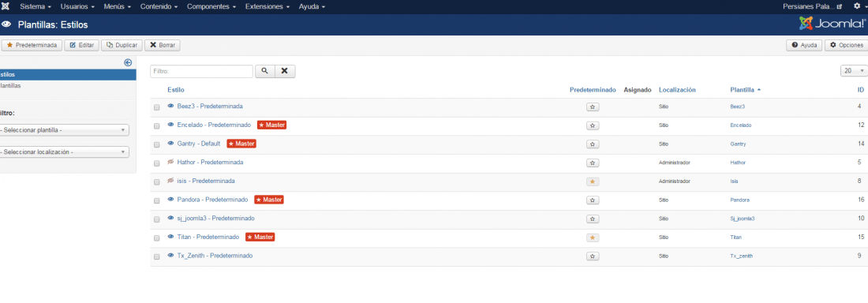The width and height of the screenshot is (868, 303).
Task: Open the Componentes menu
Action: click(211, 6)
